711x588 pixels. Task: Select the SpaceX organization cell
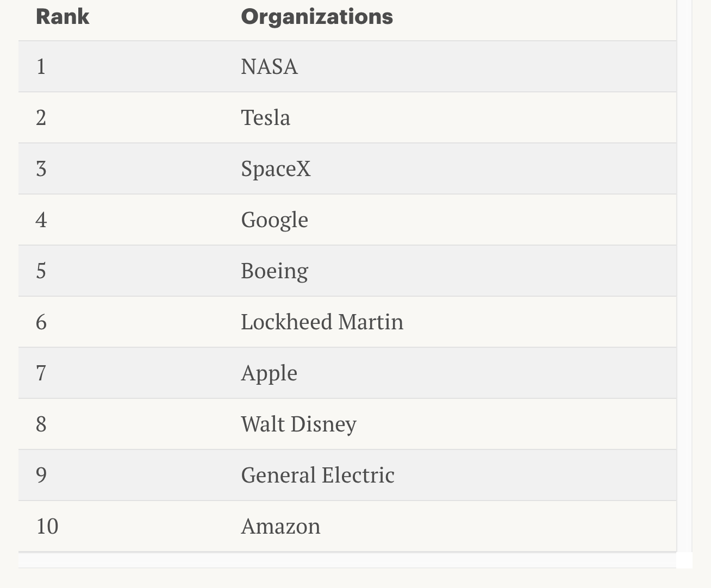click(x=276, y=169)
